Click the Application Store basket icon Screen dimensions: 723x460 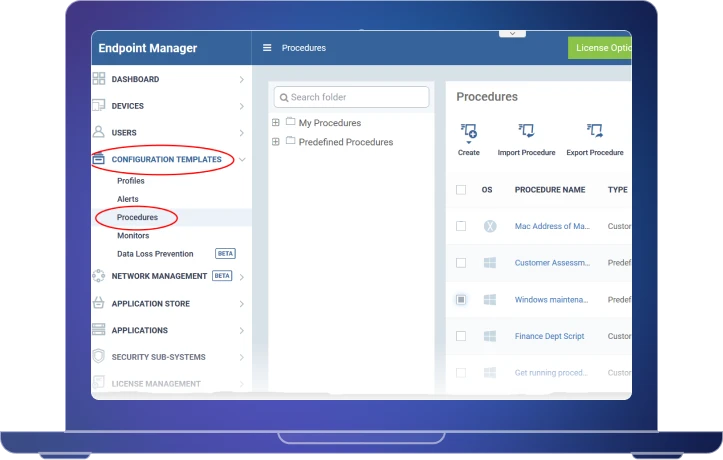[x=99, y=303]
